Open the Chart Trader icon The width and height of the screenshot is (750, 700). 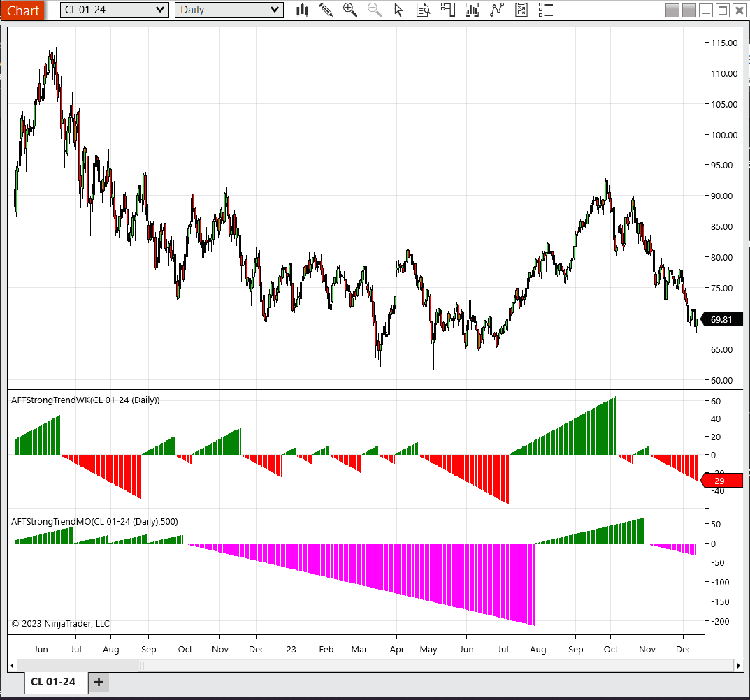coord(448,10)
